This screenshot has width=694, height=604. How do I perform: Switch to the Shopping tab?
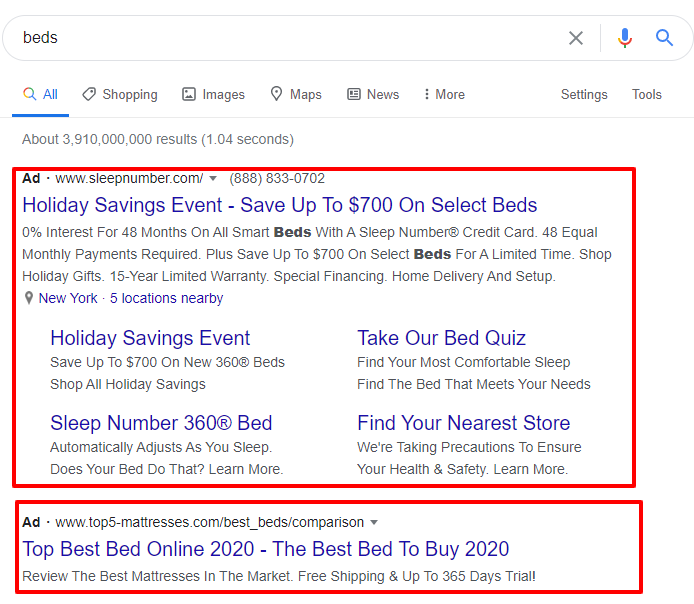pos(120,95)
